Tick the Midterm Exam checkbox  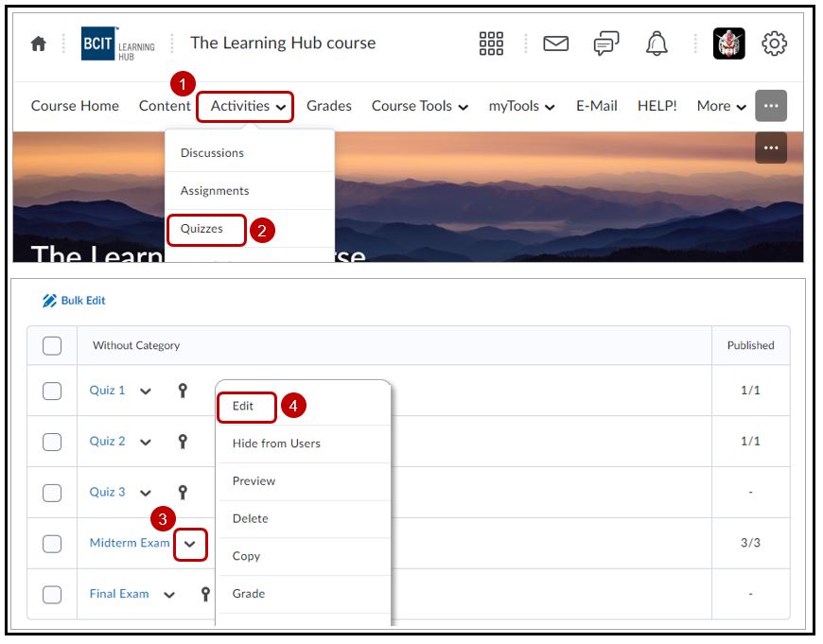(x=52, y=544)
